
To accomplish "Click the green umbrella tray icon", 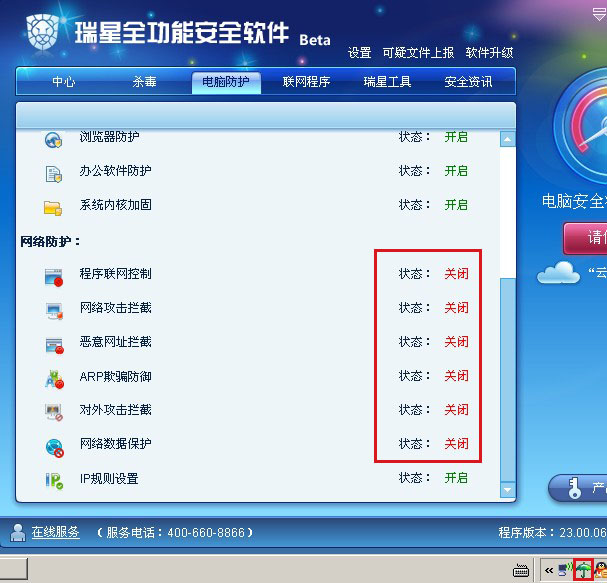I will pos(583,570).
